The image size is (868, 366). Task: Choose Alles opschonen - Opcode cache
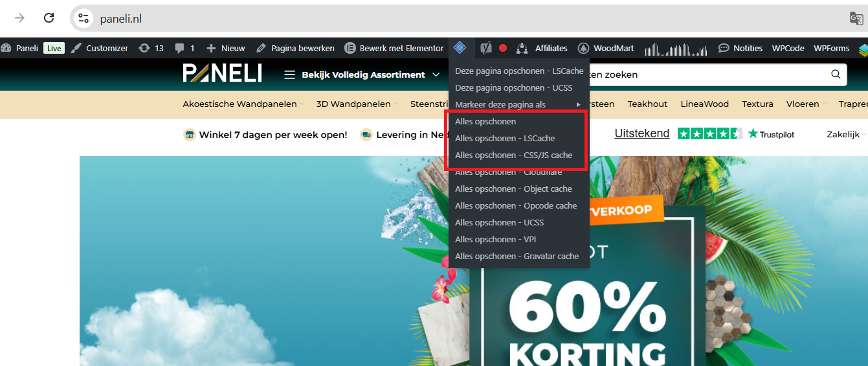(519, 205)
